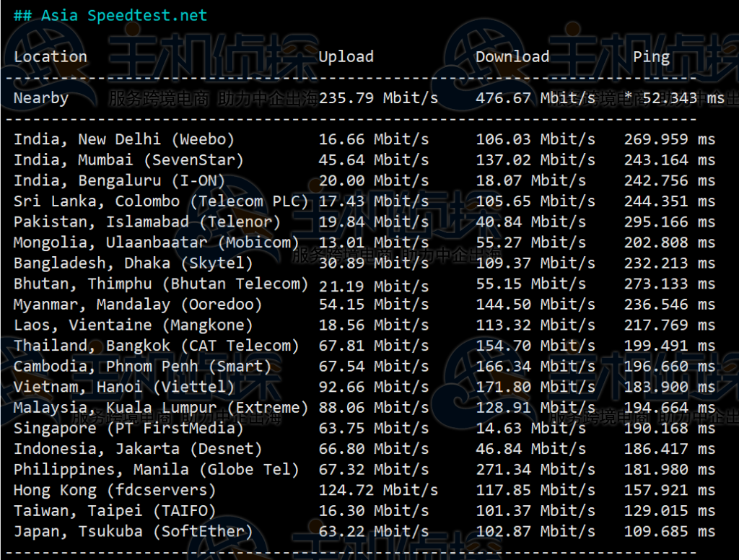Viewport: 739px width, 560px height.
Task: Click Philippines download value 271.34 Mbit/s
Action: pos(535,470)
